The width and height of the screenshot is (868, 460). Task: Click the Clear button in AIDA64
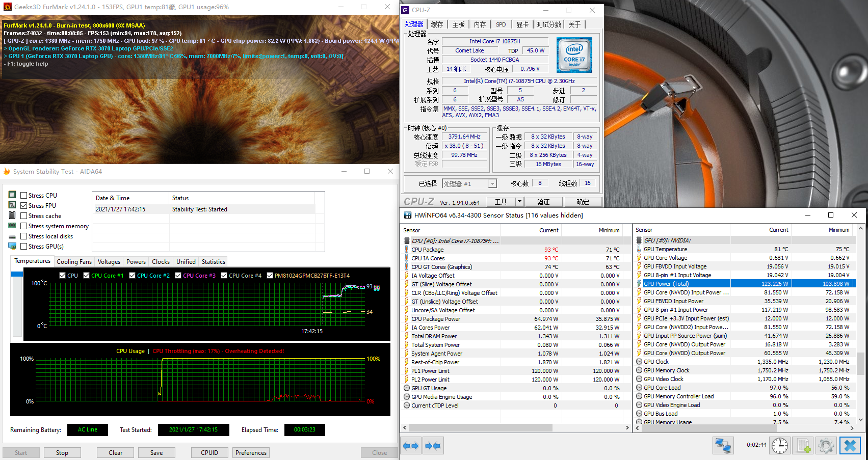coord(116,452)
